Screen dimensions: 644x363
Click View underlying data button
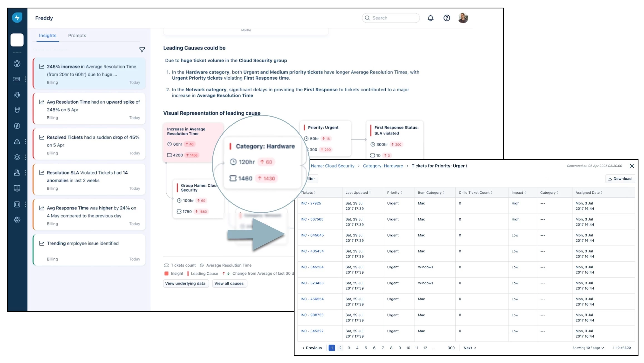pos(185,283)
